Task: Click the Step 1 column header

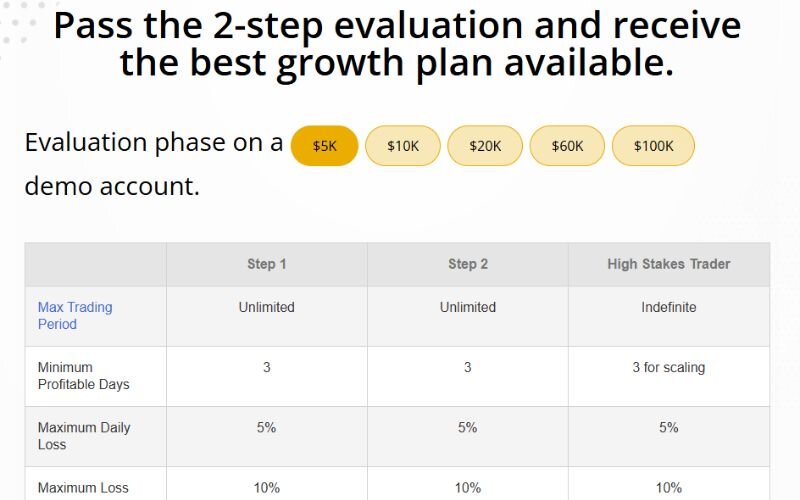Action: click(x=267, y=264)
